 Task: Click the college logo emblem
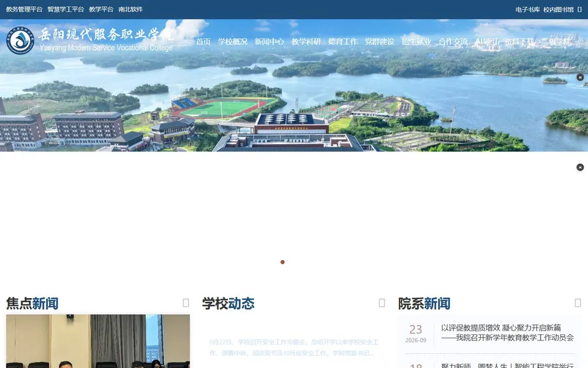point(20,40)
